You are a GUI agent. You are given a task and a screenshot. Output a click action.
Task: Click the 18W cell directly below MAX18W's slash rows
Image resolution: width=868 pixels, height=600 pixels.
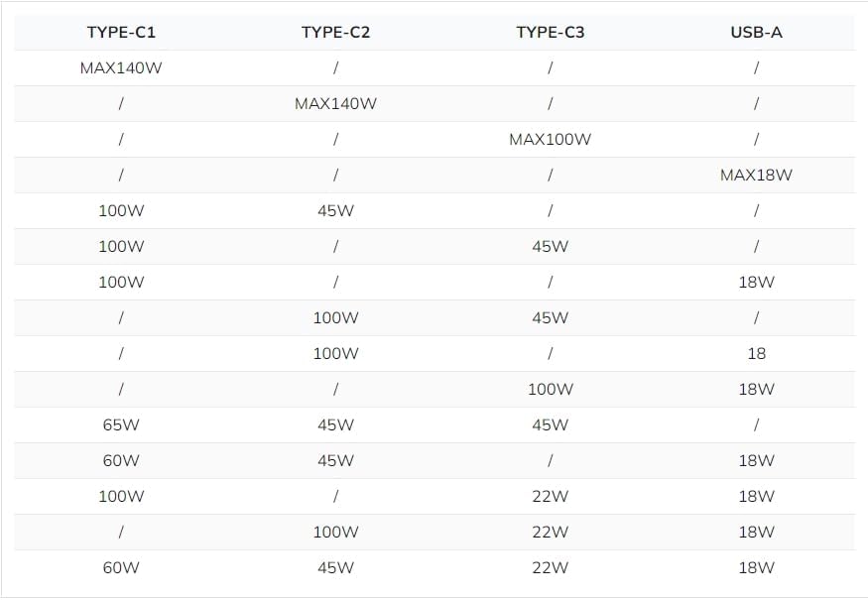tap(756, 283)
